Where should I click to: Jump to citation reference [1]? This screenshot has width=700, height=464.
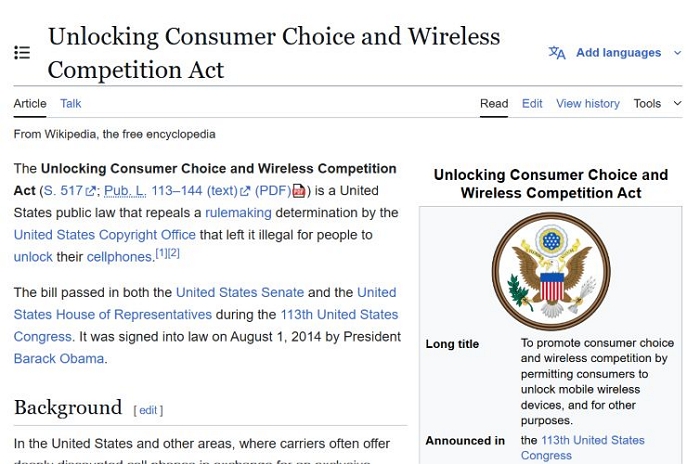click(160, 253)
